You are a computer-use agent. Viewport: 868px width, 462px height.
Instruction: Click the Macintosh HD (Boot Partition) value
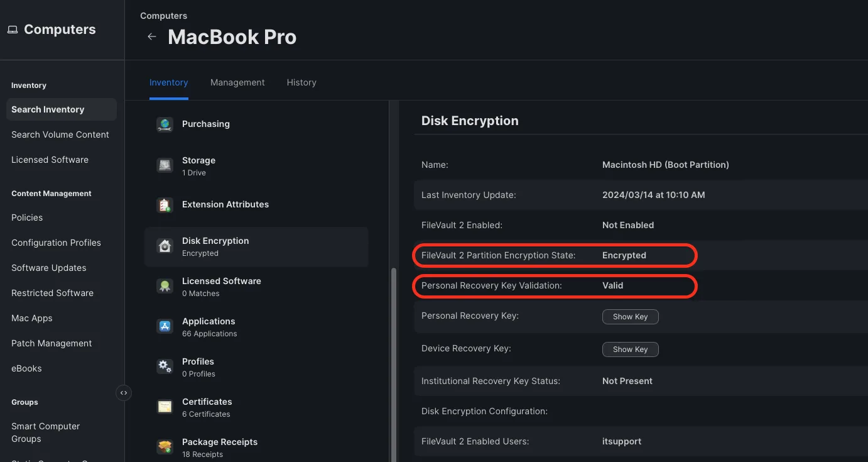(x=665, y=165)
